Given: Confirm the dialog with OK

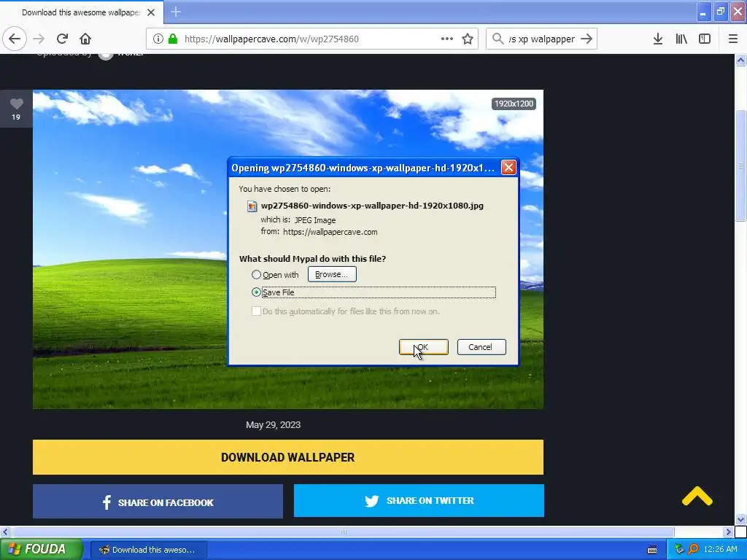Looking at the screenshot, I should [424, 347].
